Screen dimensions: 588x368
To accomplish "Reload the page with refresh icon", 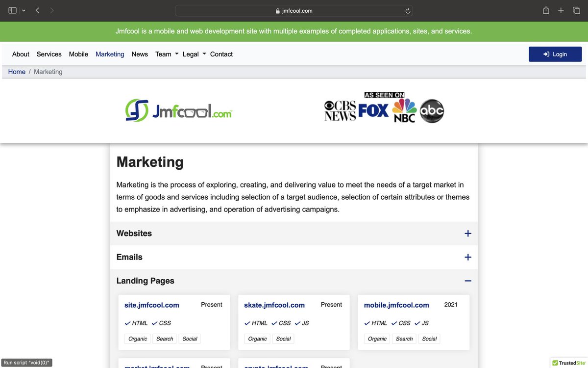I will click(408, 11).
